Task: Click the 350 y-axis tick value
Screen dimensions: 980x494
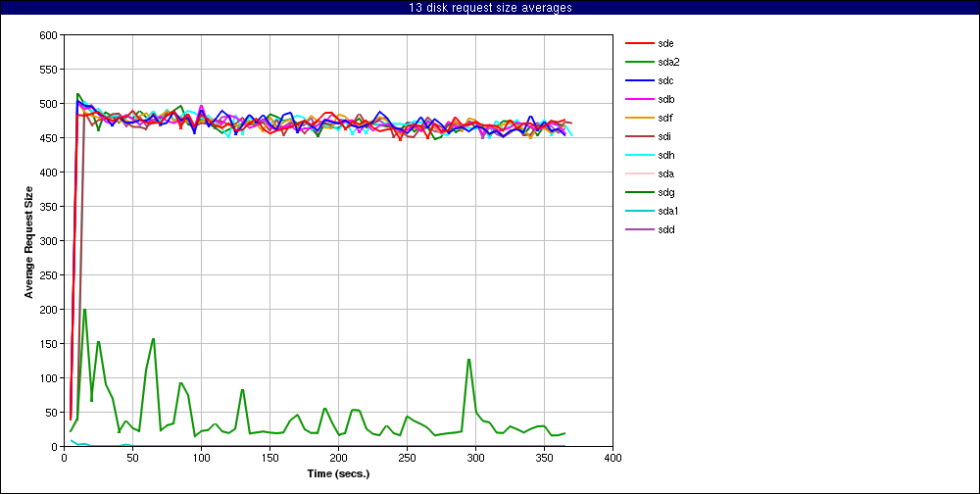Action: point(49,207)
